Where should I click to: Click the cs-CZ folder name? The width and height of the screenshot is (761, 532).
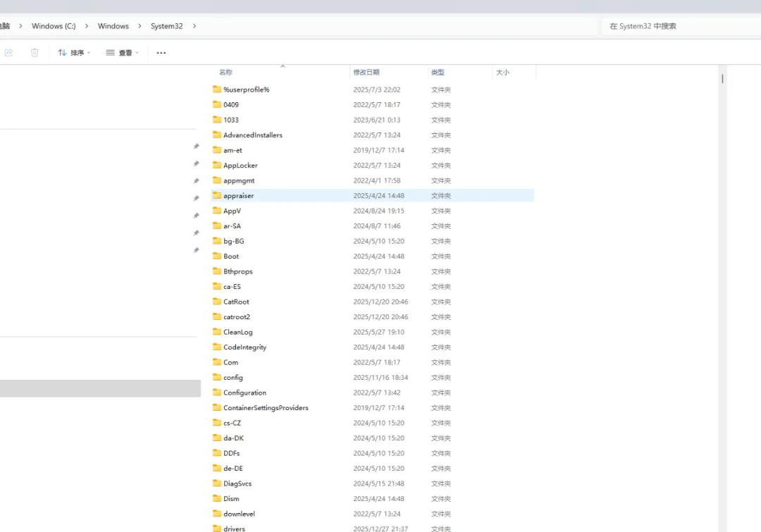tap(232, 423)
